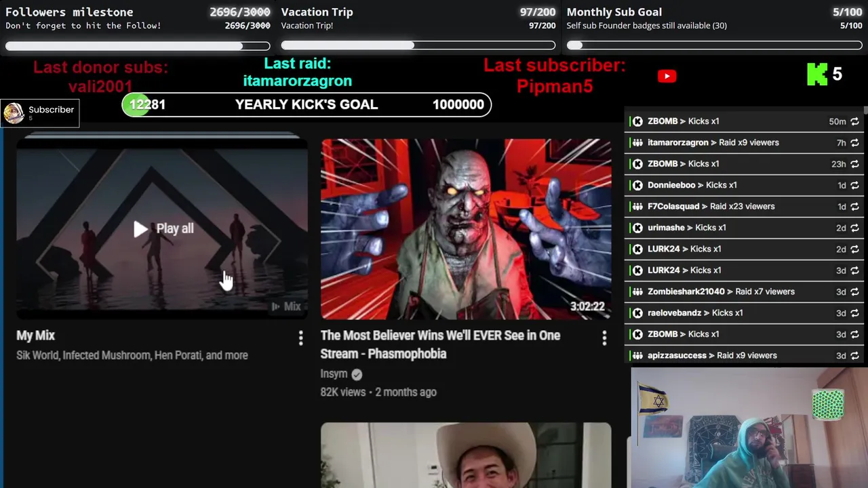Click the raid icon beside itamarorzagron
This screenshot has height=488, width=868.
click(x=637, y=143)
